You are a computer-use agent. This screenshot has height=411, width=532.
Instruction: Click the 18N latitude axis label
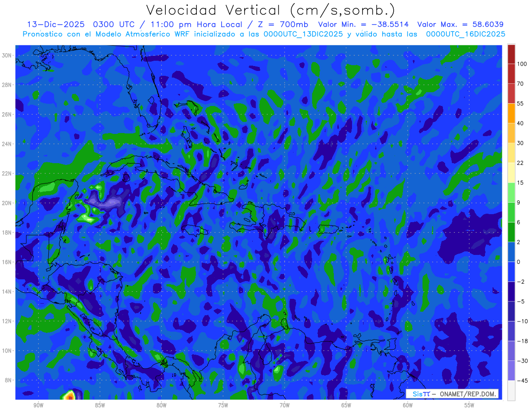click(8, 232)
